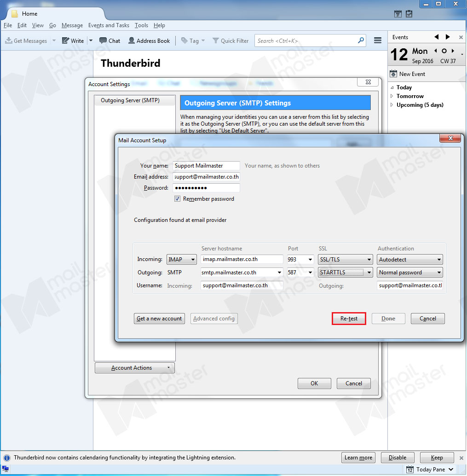Edit incoming server hostname field
The image size is (467, 476).
pyautogui.click(x=242, y=259)
